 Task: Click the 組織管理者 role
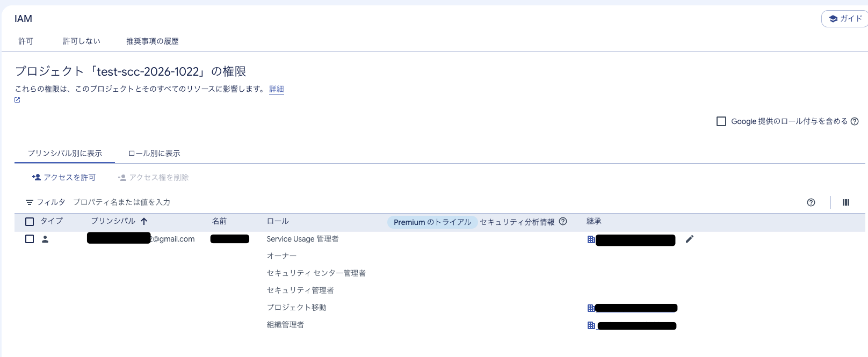[x=285, y=325]
